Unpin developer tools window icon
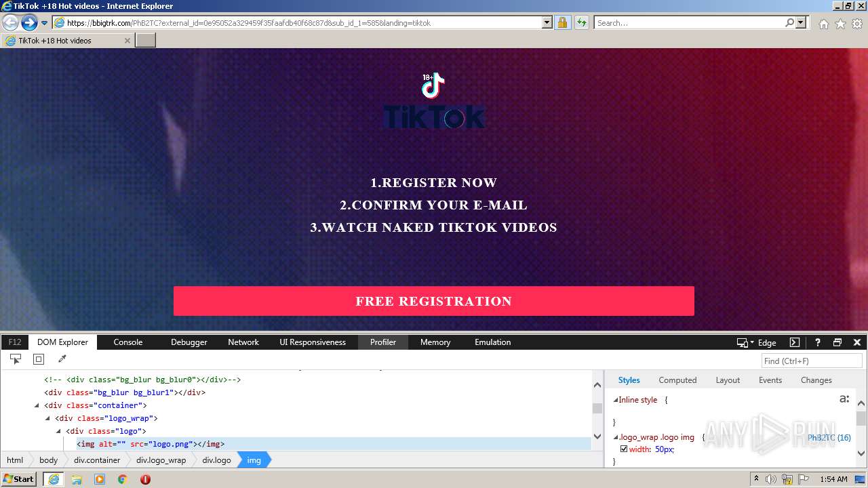The width and height of the screenshot is (868, 488). click(837, 342)
